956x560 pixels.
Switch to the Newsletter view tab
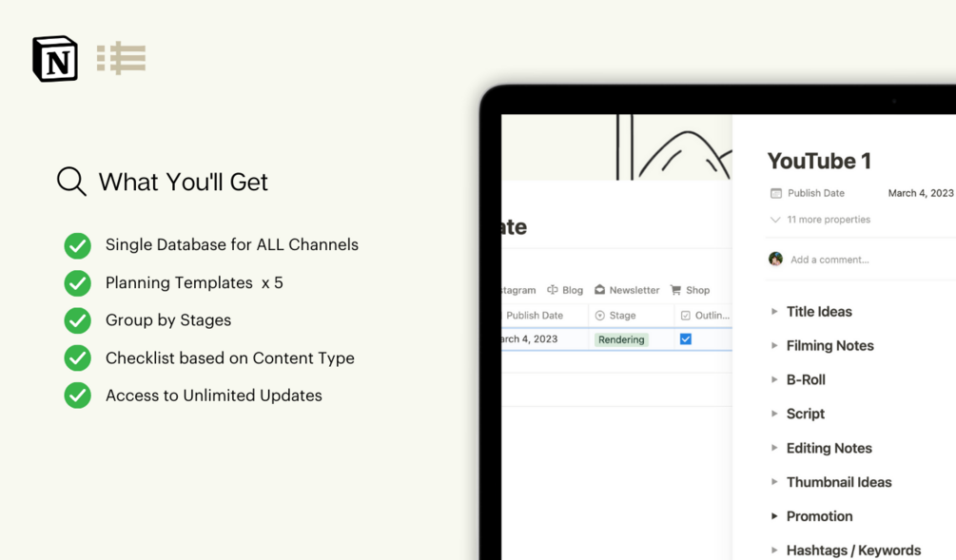[x=628, y=290]
